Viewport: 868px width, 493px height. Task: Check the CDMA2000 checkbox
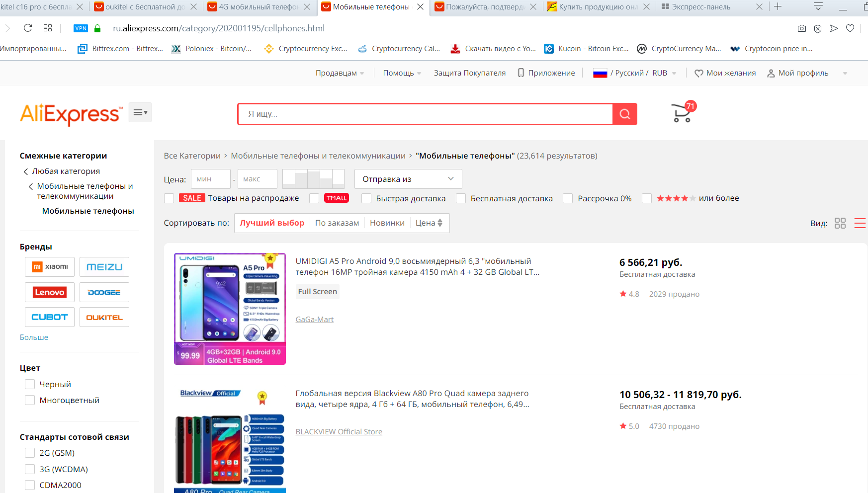coord(30,485)
